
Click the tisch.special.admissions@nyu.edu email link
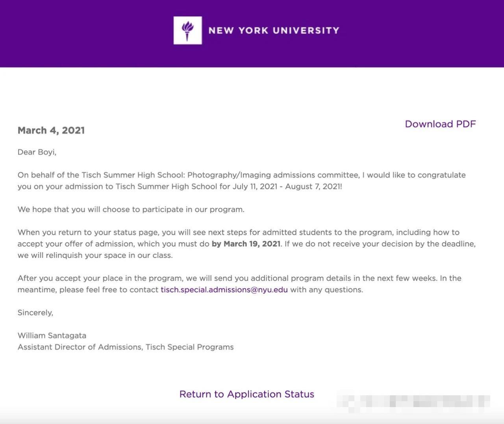pos(224,290)
